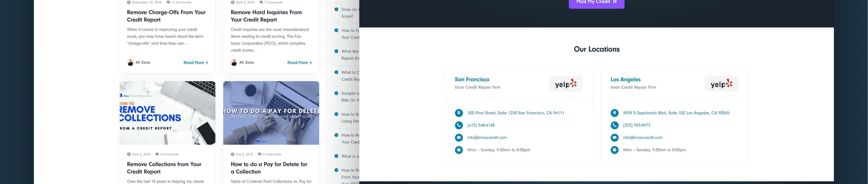
Task: Click Read More on Charge-Offs article
Action: coord(196,62)
